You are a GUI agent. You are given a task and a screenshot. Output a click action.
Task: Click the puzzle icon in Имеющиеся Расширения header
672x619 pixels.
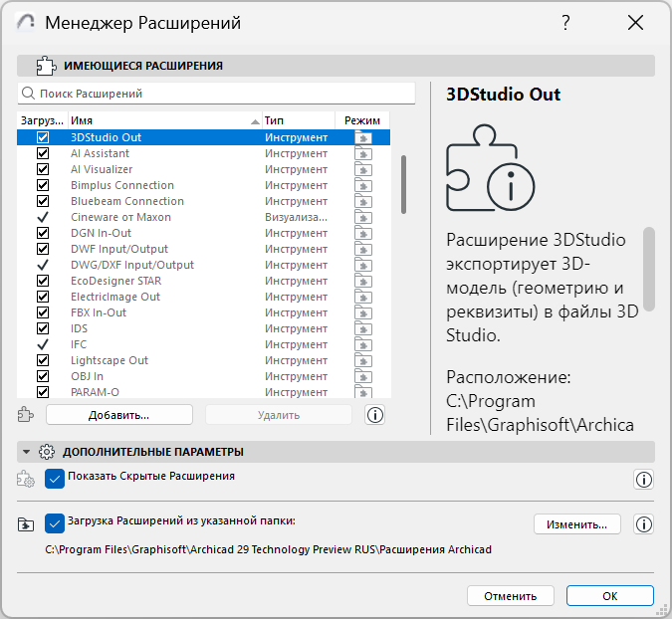coord(46,66)
